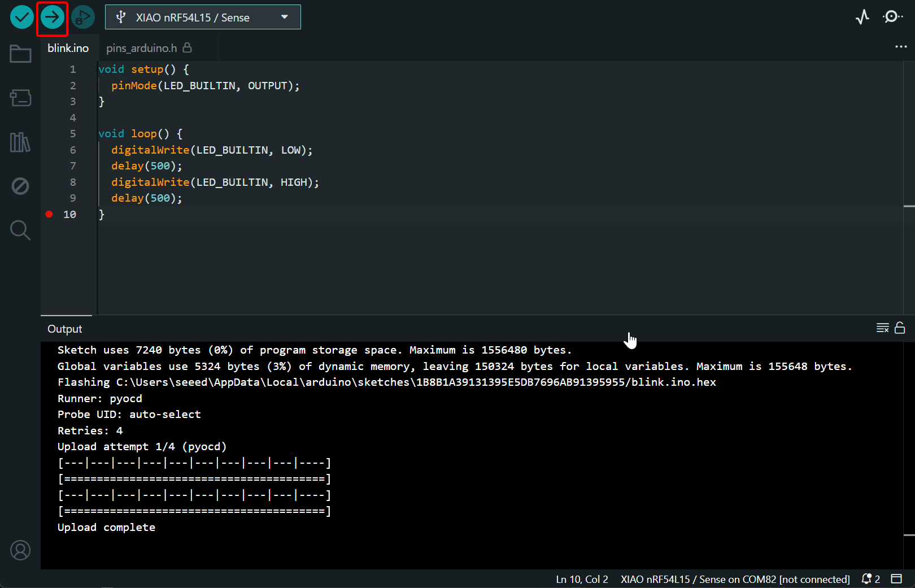Image resolution: width=915 pixels, height=588 pixels.
Task: Upload the sketch with the arrow button
Action: tap(52, 17)
